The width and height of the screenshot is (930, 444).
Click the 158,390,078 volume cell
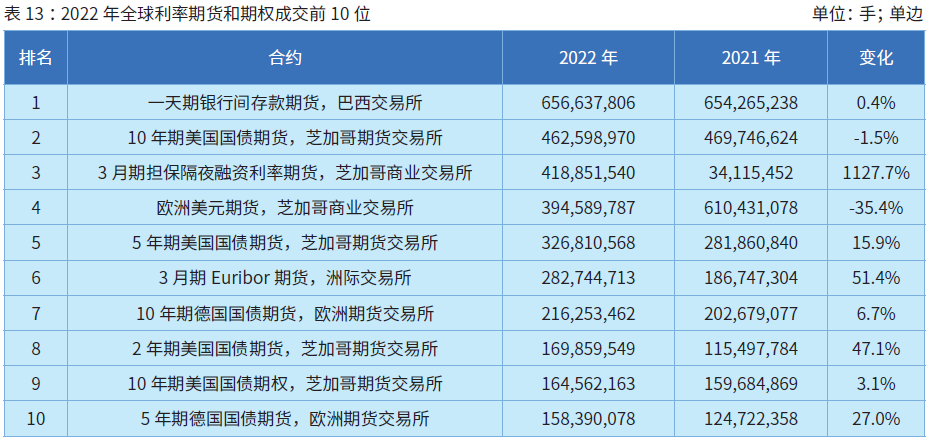point(588,418)
